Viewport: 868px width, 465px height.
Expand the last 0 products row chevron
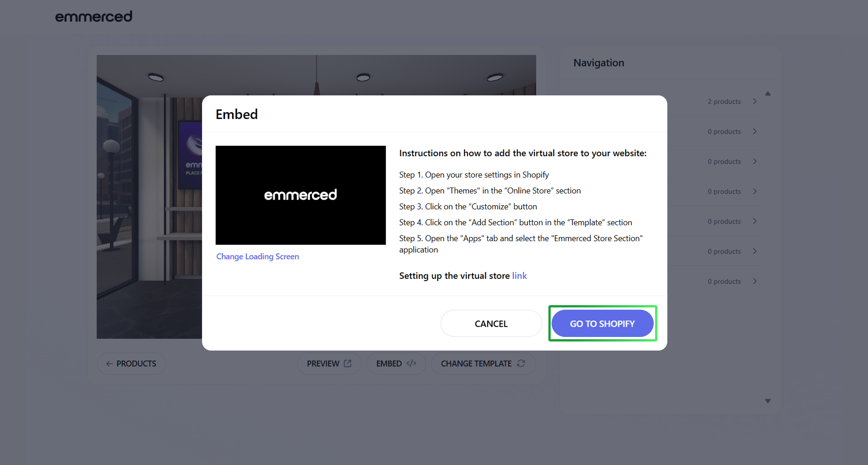755,281
